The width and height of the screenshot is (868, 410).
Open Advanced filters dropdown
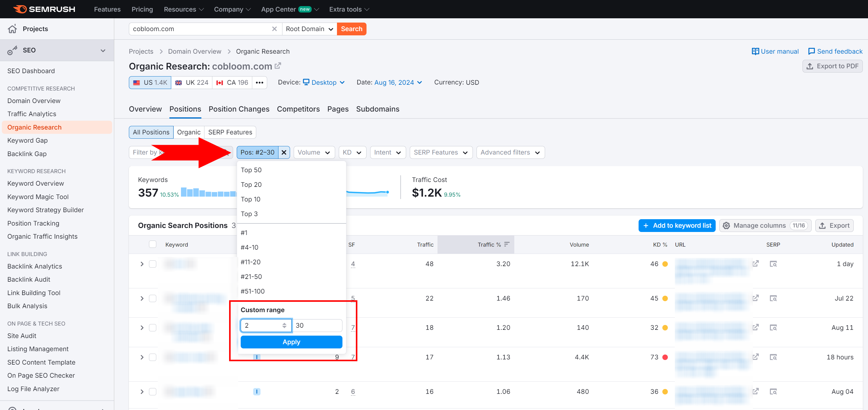[510, 152]
